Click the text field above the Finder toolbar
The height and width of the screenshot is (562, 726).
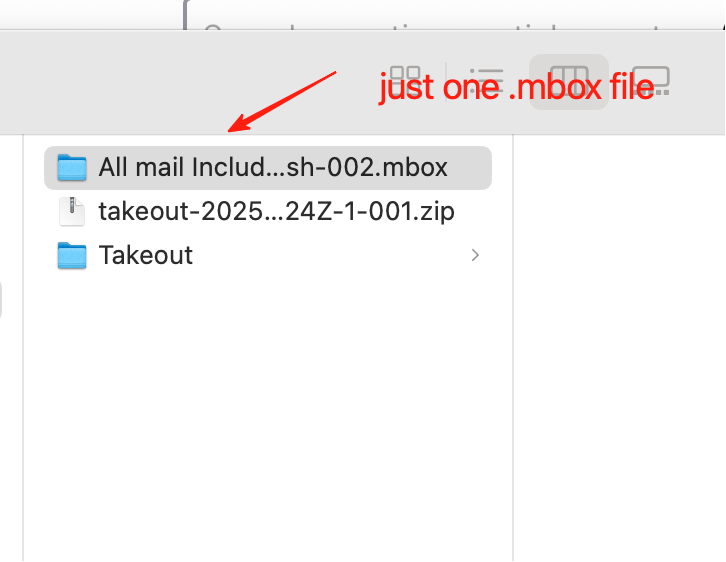pos(450,20)
